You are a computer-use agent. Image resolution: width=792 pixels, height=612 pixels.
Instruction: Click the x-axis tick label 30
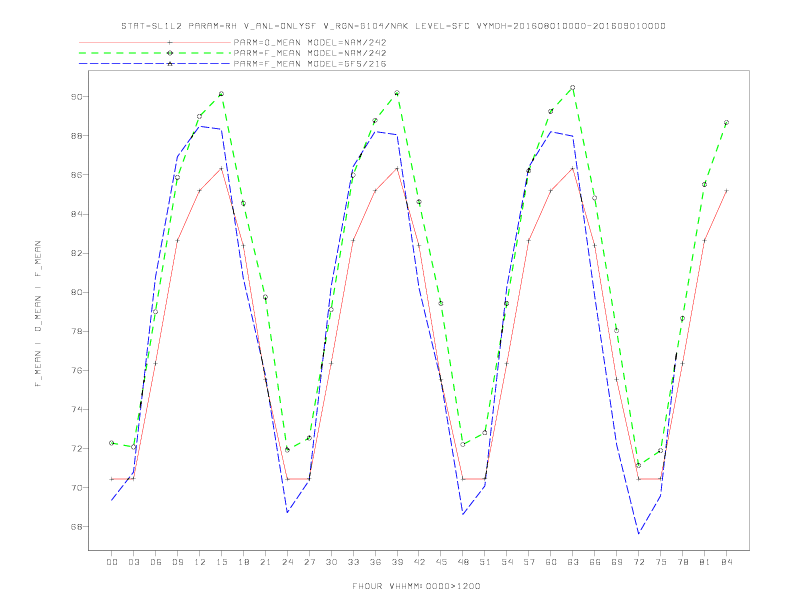pos(331,562)
